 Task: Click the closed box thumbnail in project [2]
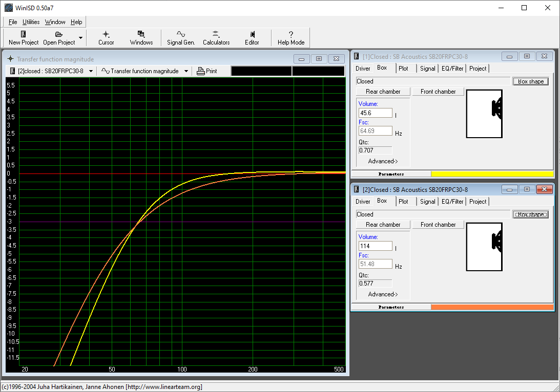pos(484,247)
